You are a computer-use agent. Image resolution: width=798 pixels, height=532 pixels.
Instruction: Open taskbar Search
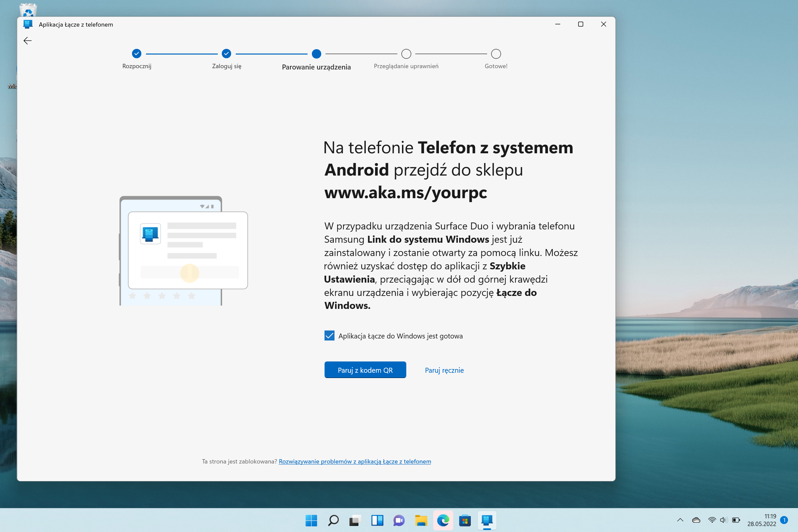333,520
